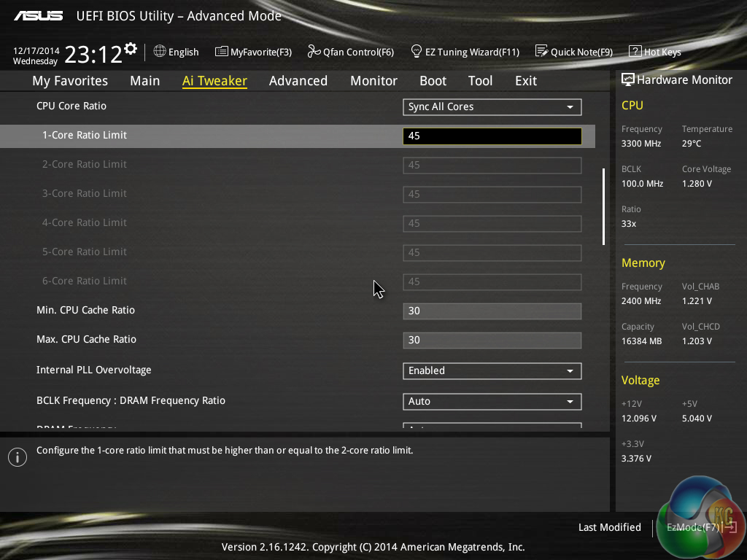This screenshot has height=560, width=747.
Task: Click the Quick Note pencil icon
Action: pyautogui.click(x=541, y=51)
